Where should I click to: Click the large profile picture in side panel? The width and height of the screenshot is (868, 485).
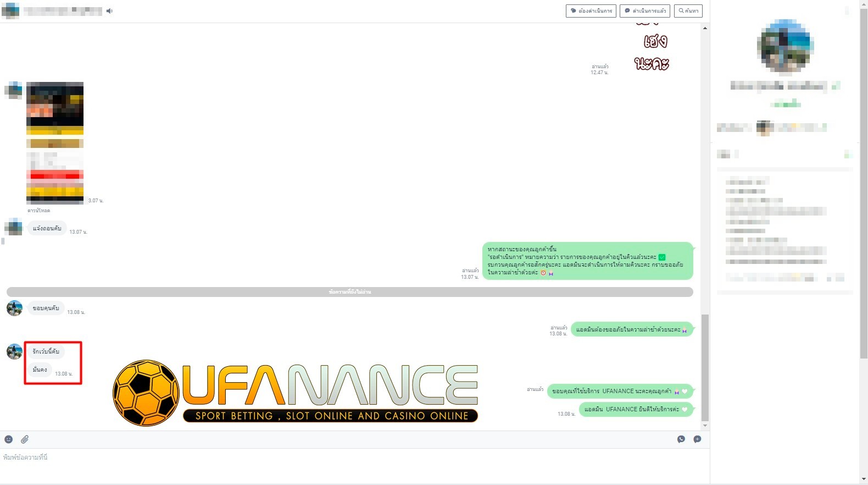785,46
